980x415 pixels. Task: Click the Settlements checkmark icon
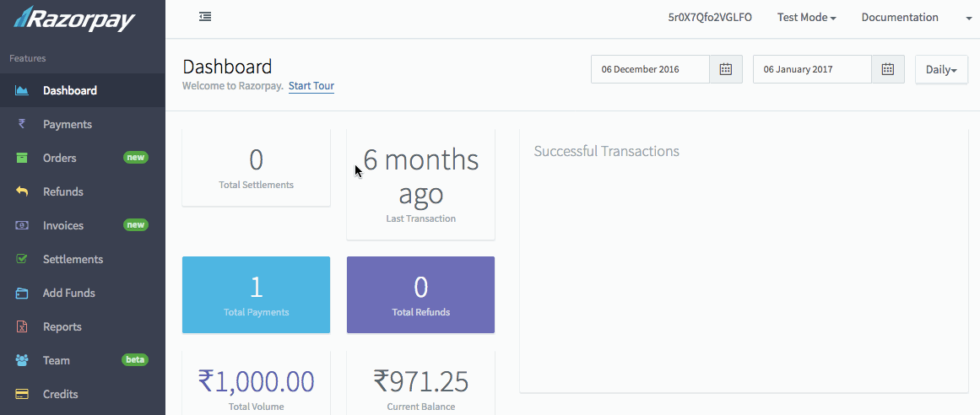pos(23,259)
